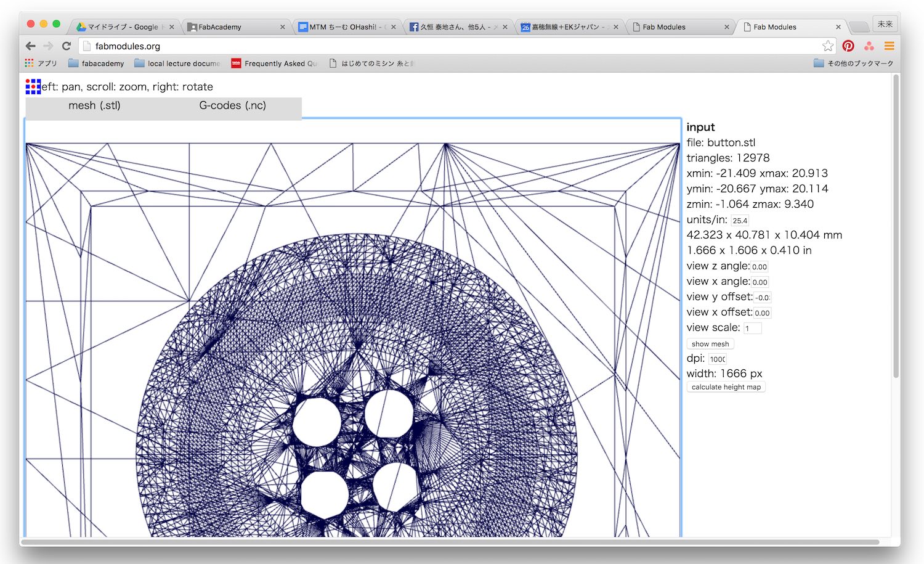This screenshot has width=924, height=564.
Task: Open the fabacademy bookmark folder
Action: [x=96, y=63]
